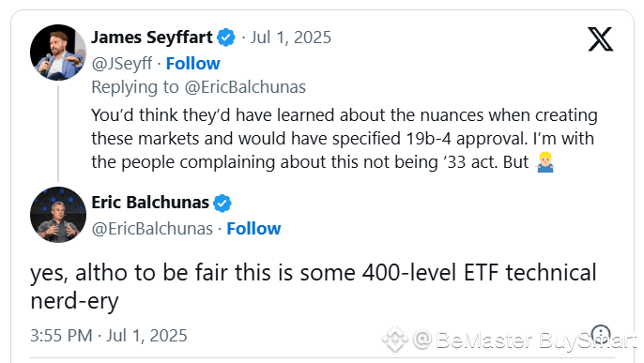Click the @JSeyff handle
644x363 pixels.
(122, 64)
